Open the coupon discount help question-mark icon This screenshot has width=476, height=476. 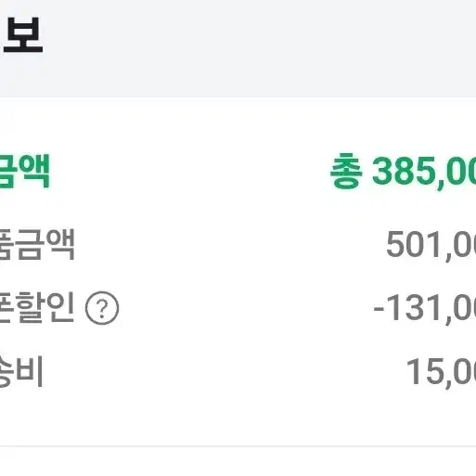click(x=102, y=308)
